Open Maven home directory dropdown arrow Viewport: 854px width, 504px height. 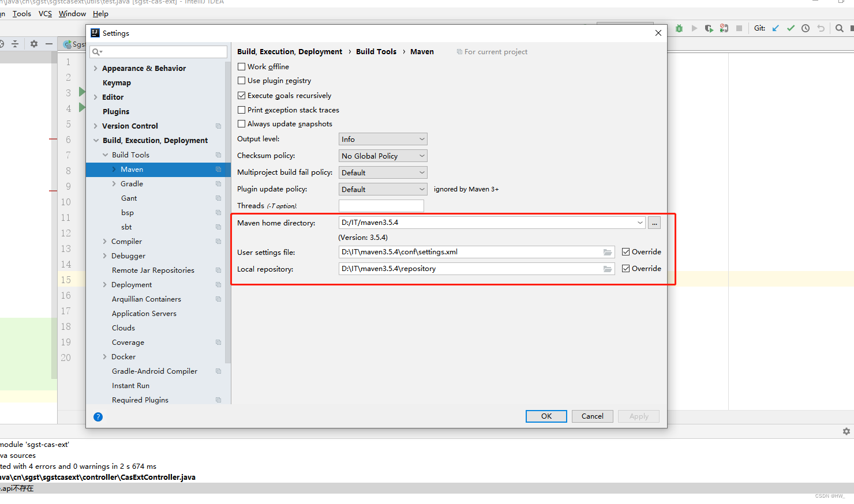[x=640, y=223]
